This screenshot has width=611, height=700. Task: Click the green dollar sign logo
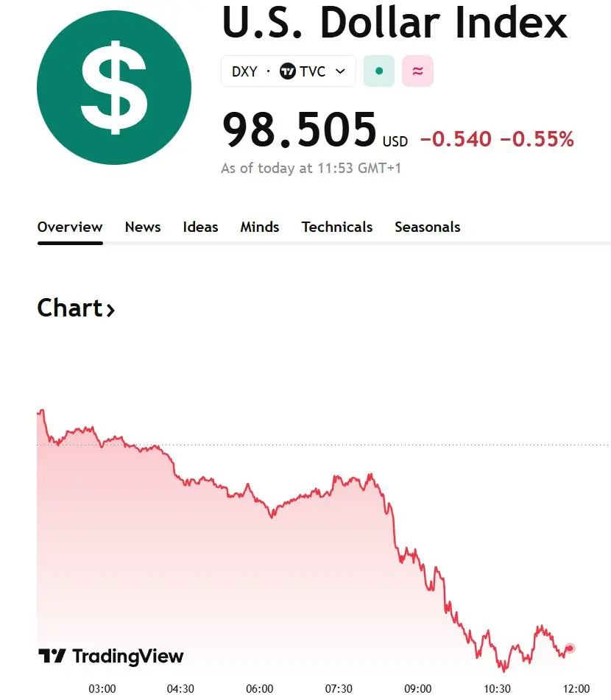(114, 88)
